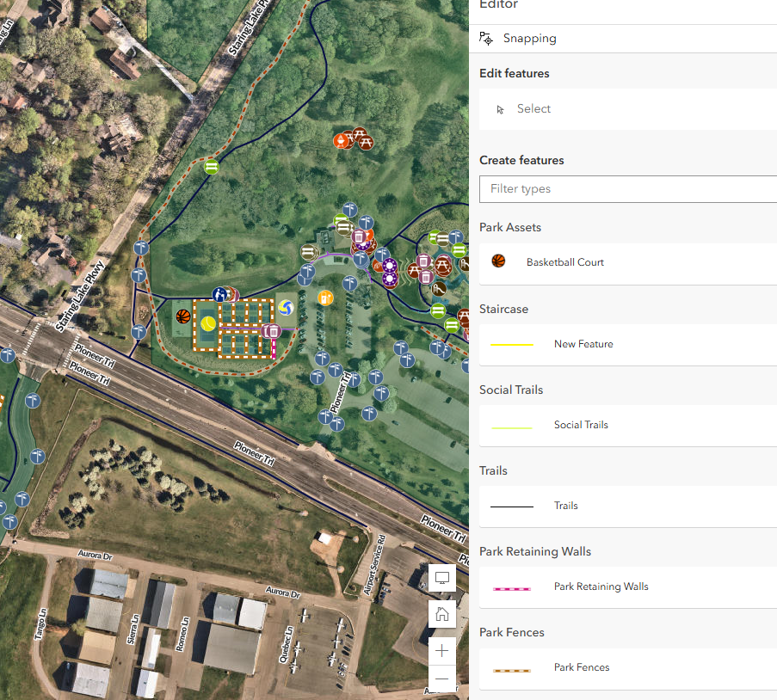This screenshot has width=777, height=700.
Task: Click the monitor-shaped map widget icon
Action: coord(441,577)
